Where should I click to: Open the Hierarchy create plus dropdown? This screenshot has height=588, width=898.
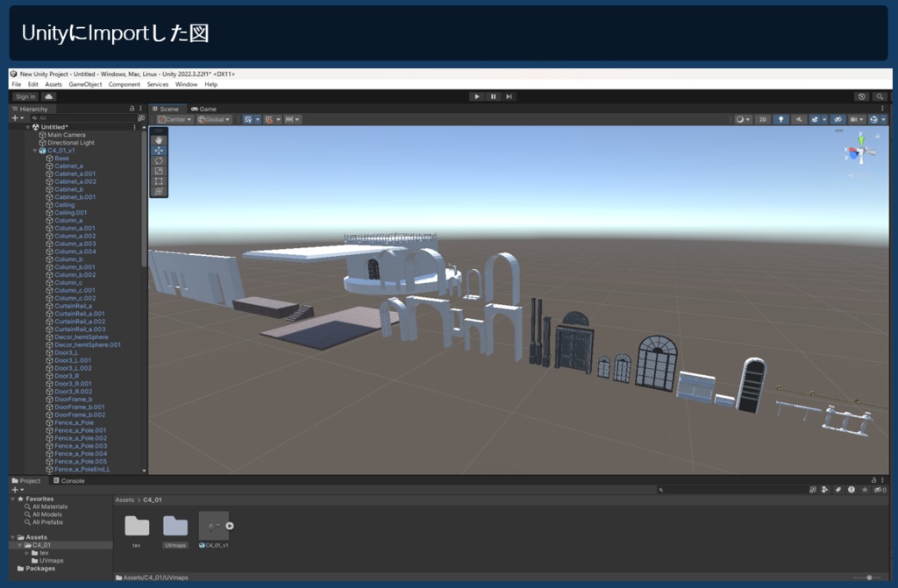[18, 118]
